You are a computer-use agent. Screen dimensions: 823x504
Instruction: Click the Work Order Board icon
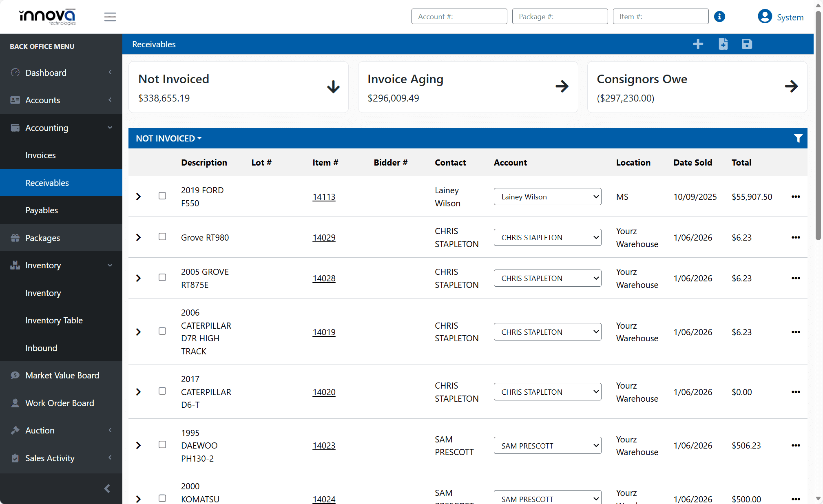15,403
